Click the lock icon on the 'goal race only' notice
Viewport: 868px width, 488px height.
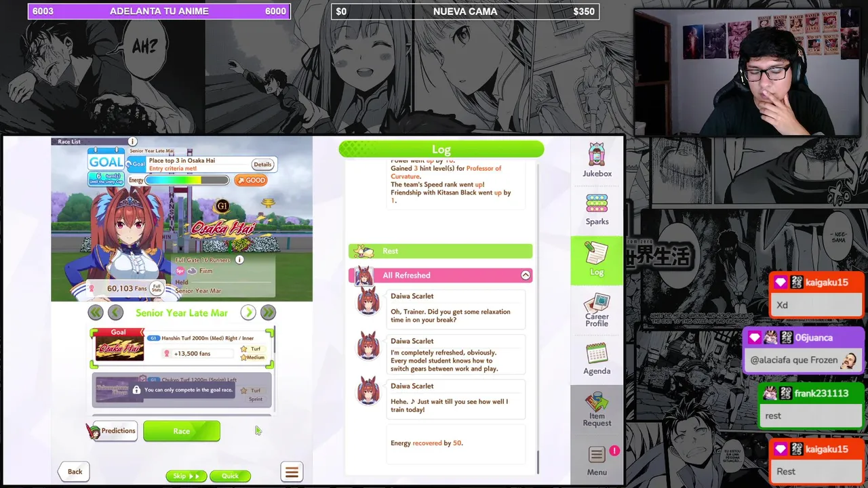pyautogui.click(x=136, y=390)
